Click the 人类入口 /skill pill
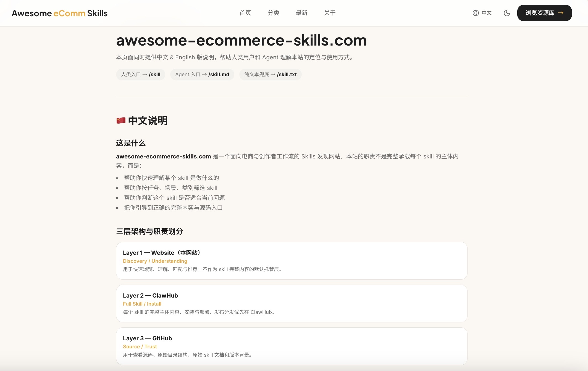This screenshot has height=371, width=588. click(x=140, y=75)
